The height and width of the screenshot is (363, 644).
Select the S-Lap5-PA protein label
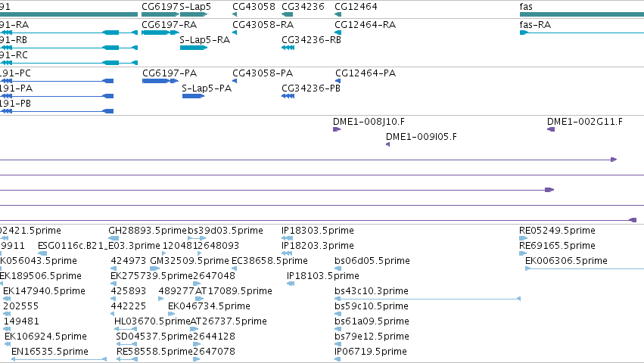pos(207,88)
